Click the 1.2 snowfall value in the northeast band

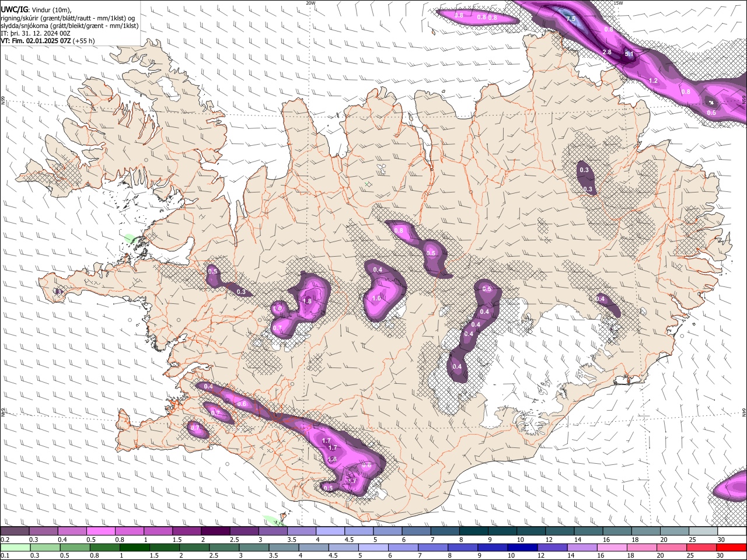click(x=653, y=81)
